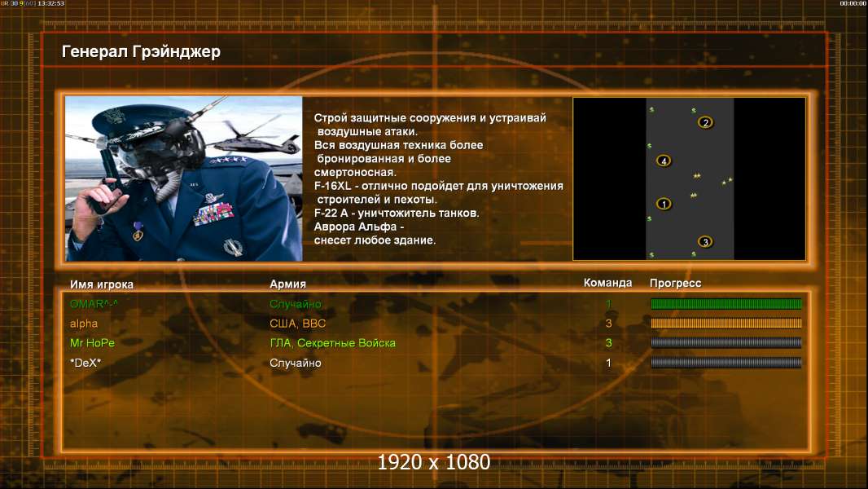Click start position 2 marker on minimap

tap(704, 122)
